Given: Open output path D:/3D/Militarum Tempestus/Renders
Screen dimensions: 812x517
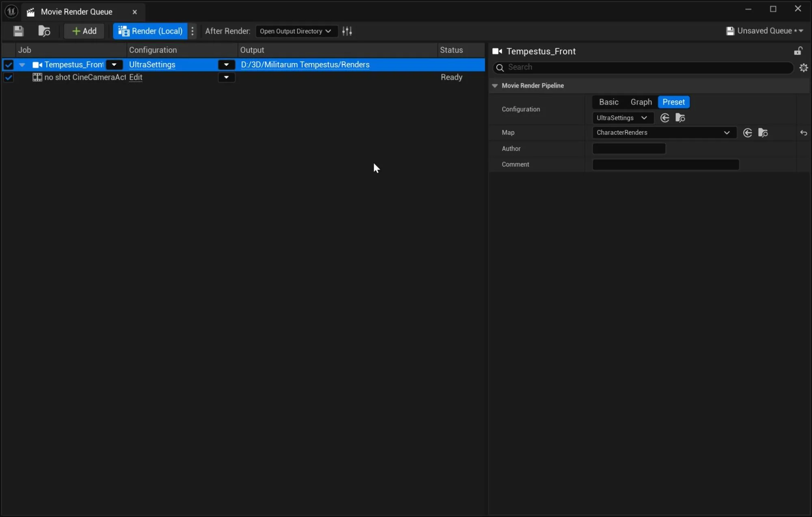Looking at the screenshot, I should tap(305, 65).
